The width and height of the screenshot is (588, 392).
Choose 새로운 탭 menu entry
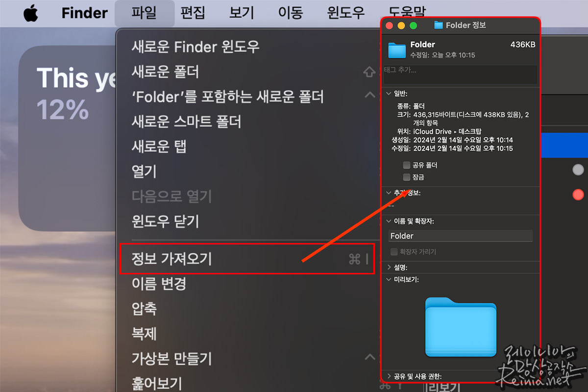pyautogui.click(x=159, y=147)
